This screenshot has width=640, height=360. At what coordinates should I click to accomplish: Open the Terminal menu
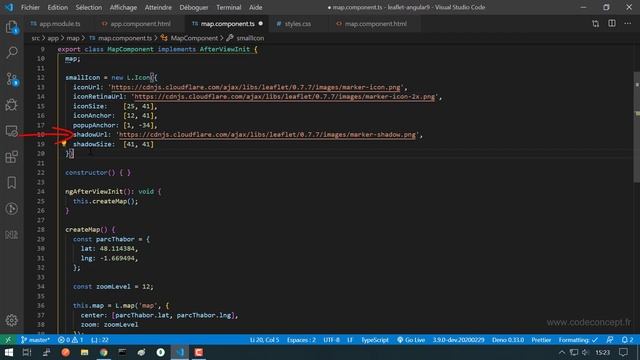(229, 7)
